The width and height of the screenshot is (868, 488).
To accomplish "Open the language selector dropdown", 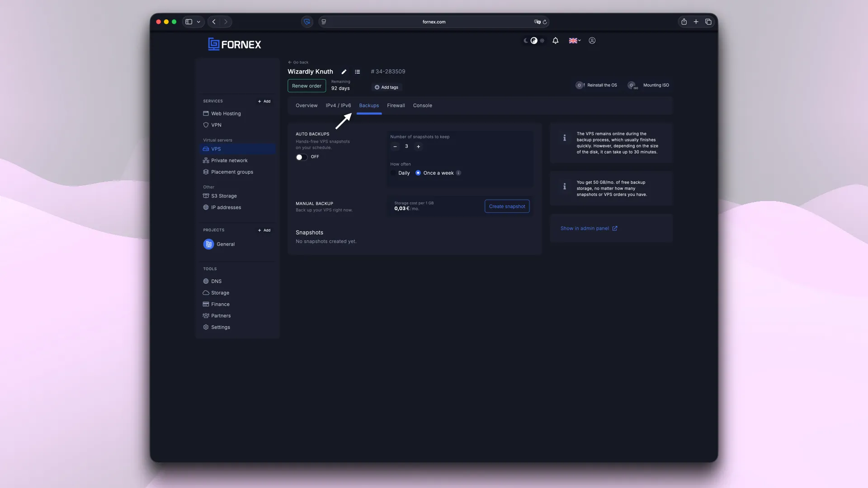I will [x=574, y=41].
